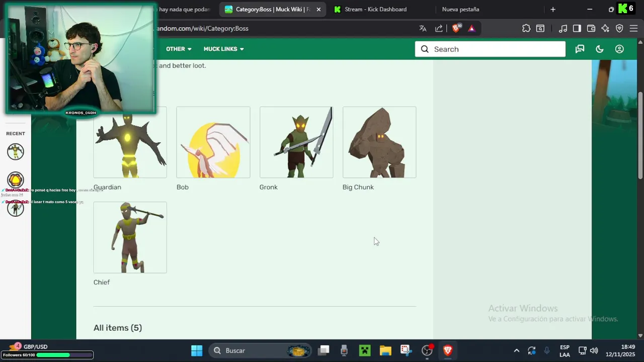
Task: Open the Big Chunk boss thumbnail
Action: 379,142
